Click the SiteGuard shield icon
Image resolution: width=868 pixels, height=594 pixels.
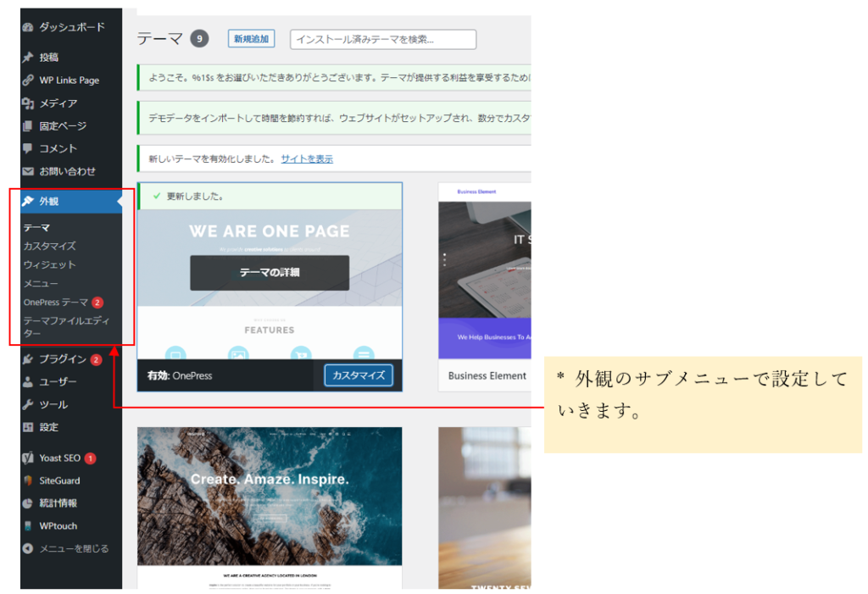click(28, 481)
